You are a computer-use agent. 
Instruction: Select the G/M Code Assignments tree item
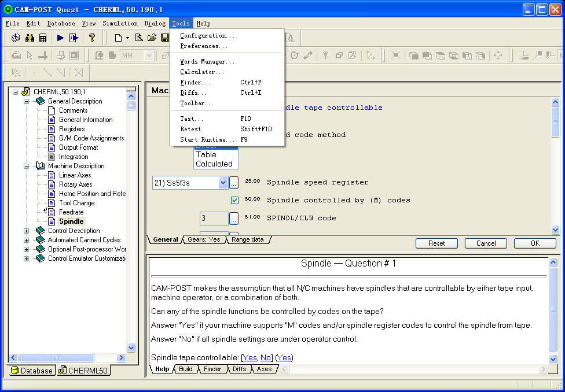[x=91, y=138]
